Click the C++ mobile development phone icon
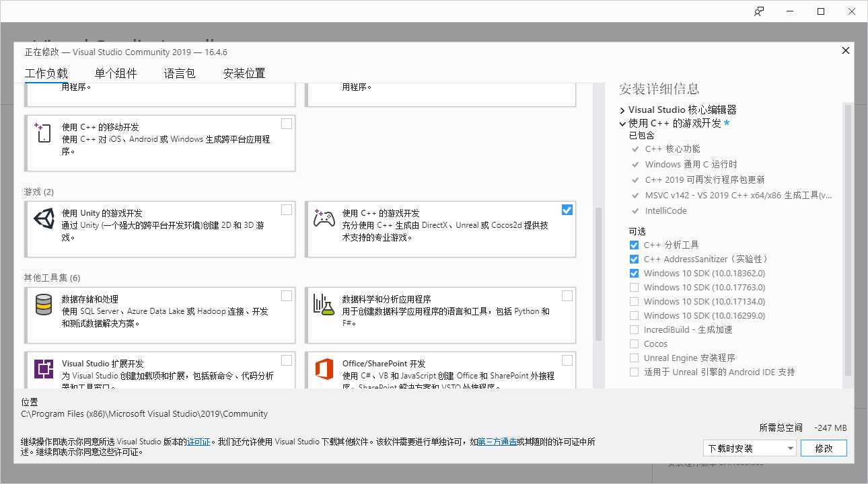The image size is (868, 484). tap(43, 132)
